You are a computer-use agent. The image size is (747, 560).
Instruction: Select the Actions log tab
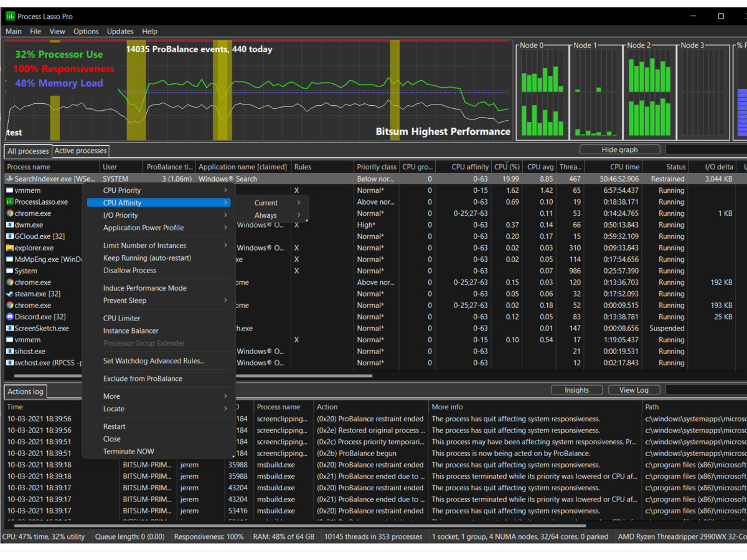pos(26,391)
